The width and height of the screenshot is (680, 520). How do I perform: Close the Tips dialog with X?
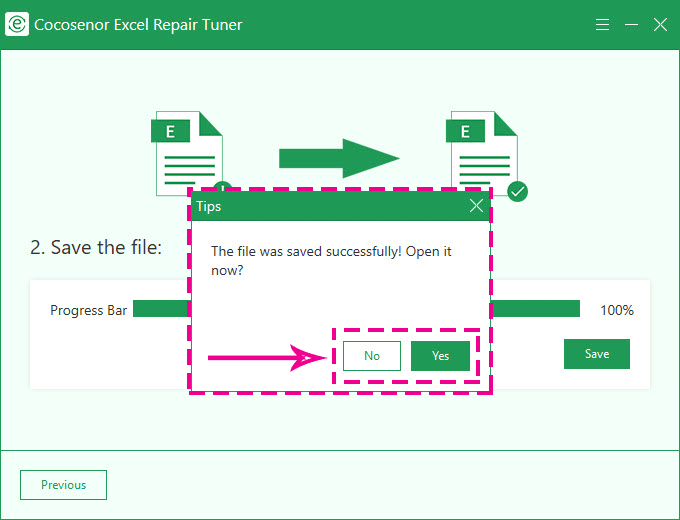[x=476, y=206]
